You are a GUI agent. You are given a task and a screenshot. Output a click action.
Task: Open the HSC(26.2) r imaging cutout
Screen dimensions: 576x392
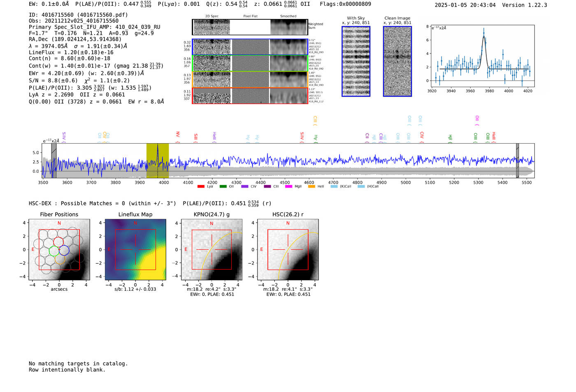pos(288,250)
